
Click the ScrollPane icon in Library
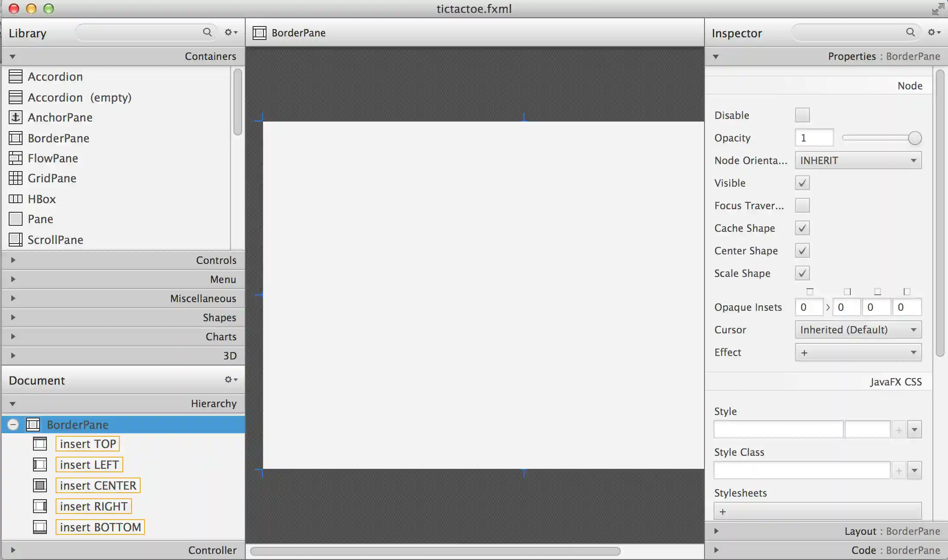click(x=16, y=240)
